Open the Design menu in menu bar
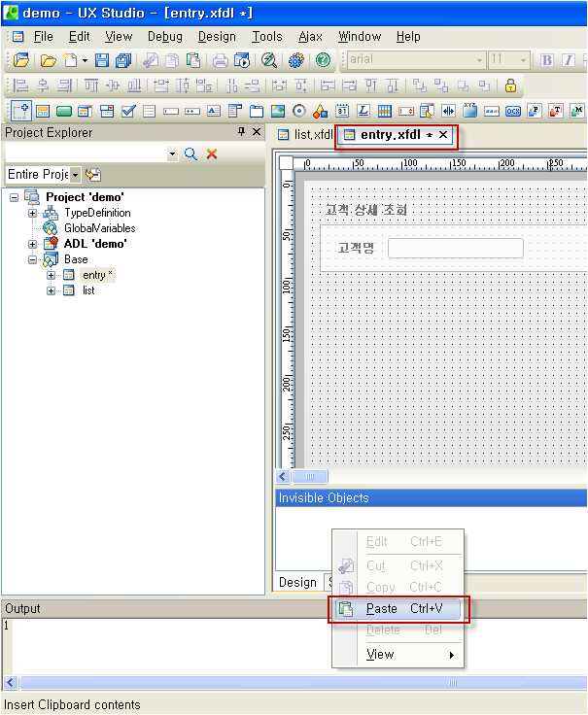Viewport: 588px width, 715px height. point(216,36)
